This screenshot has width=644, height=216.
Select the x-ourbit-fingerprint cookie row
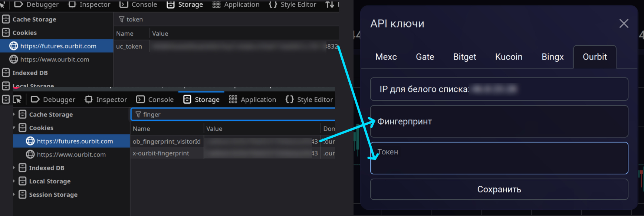pyautogui.click(x=233, y=153)
